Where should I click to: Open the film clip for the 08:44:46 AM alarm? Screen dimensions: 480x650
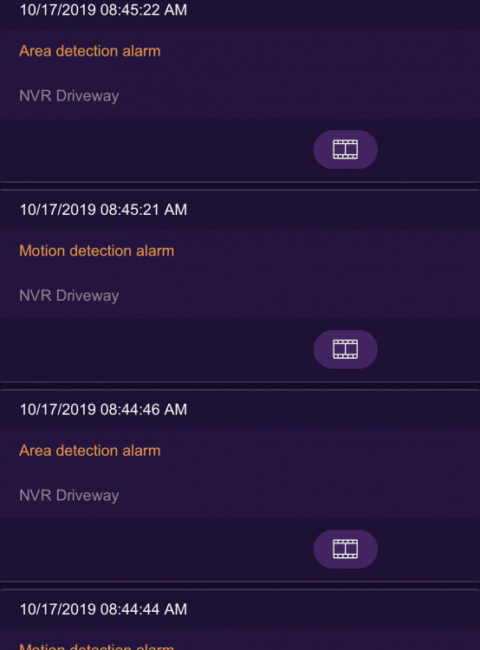(x=345, y=549)
